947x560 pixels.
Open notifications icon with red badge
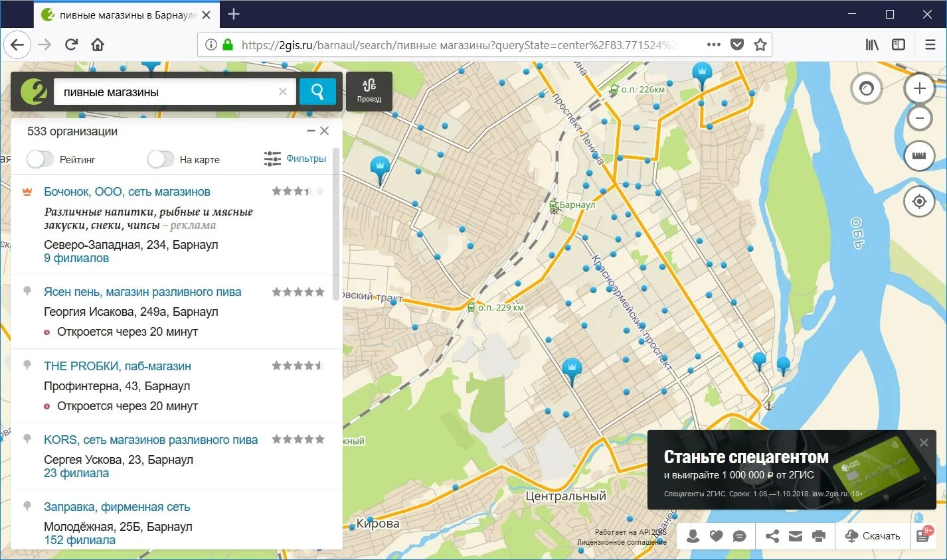click(924, 535)
